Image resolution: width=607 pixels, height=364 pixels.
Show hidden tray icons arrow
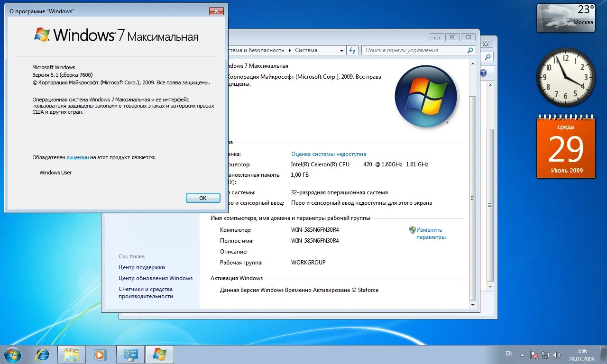(522, 355)
